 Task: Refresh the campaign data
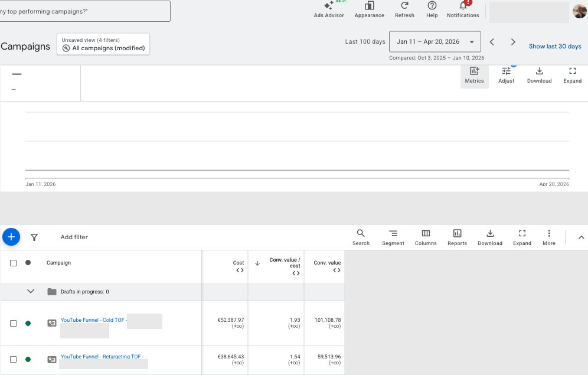coord(404,10)
